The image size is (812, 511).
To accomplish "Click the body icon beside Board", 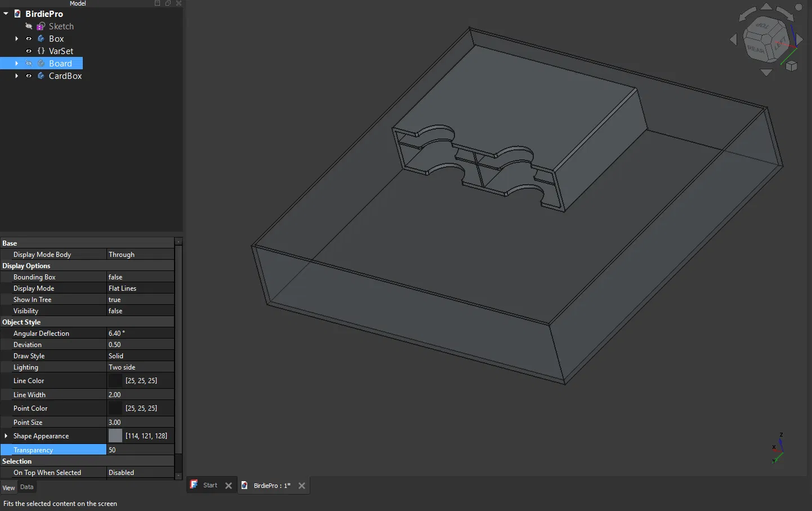I will pos(41,63).
